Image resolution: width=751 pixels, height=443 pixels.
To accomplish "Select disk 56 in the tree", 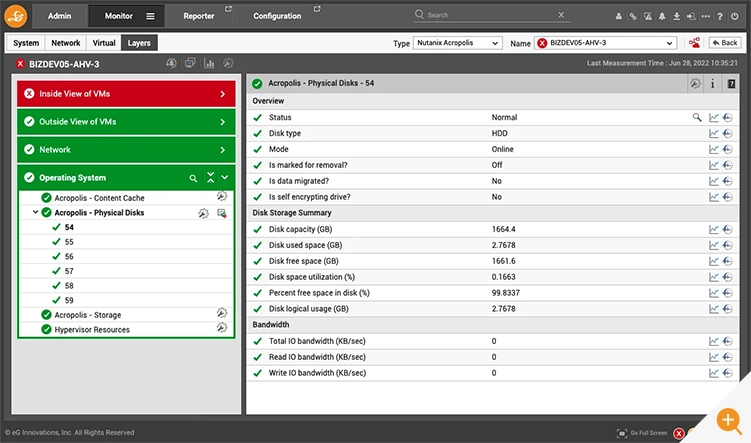I will (69, 257).
